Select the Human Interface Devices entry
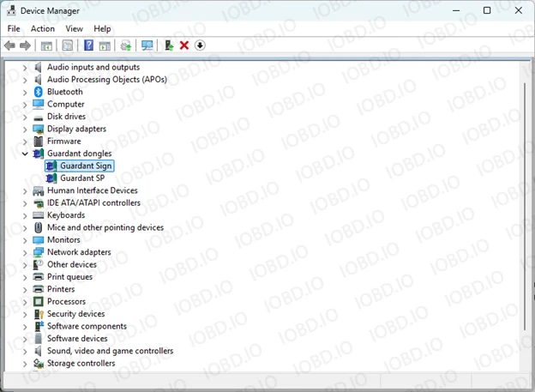Viewport: 535px width, 392px height. coord(92,190)
